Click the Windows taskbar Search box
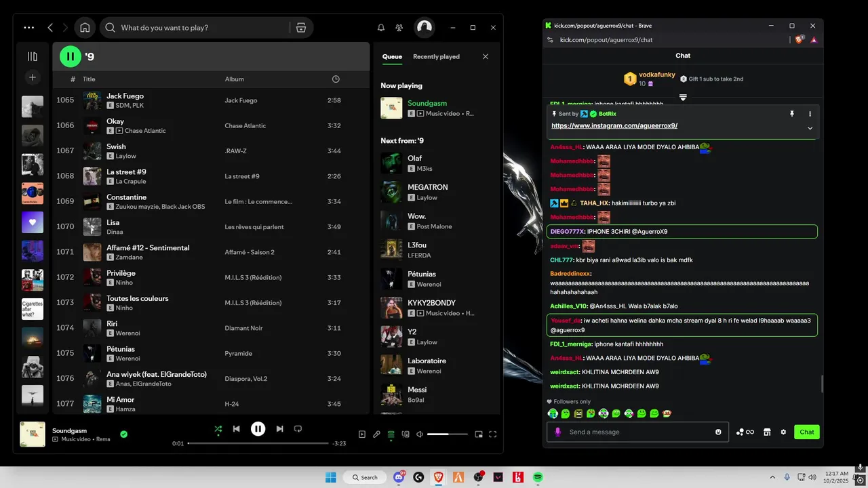The image size is (868, 488). coord(363,477)
